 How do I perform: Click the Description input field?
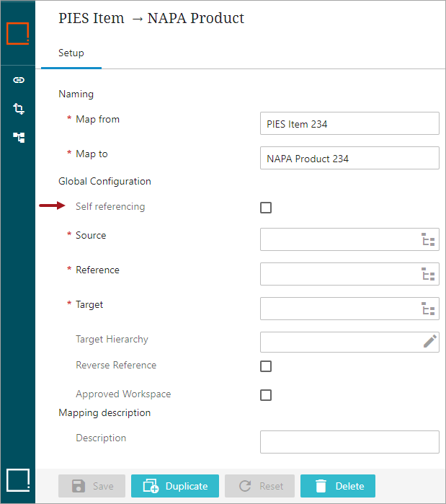[349, 441]
